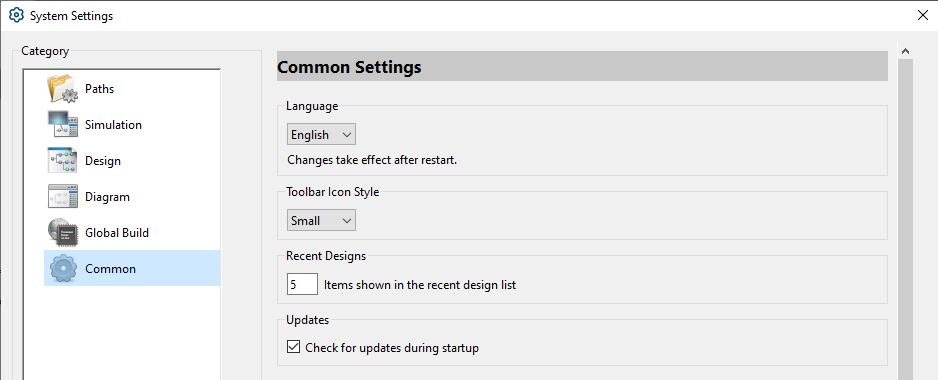Viewport: 938px width, 380px height.
Task: Click the Design category icon
Action: (63, 160)
